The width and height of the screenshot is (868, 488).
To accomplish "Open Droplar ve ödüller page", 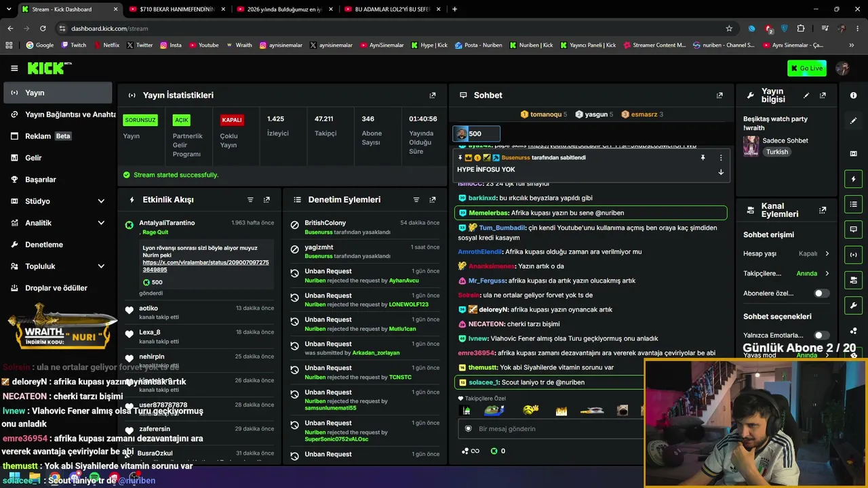I will click(57, 288).
